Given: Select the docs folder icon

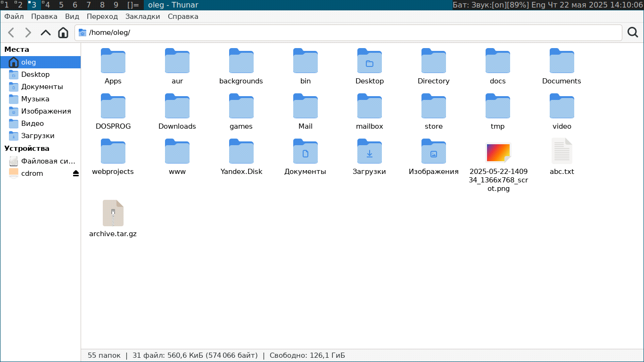Looking at the screenshot, I should pos(498,61).
